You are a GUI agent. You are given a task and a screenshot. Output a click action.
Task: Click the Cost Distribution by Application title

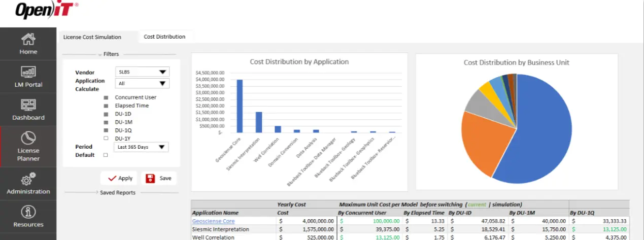coord(299,62)
